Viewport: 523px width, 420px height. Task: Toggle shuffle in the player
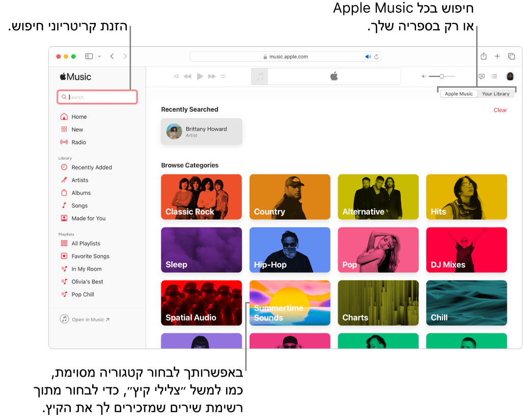(x=176, y=76)
